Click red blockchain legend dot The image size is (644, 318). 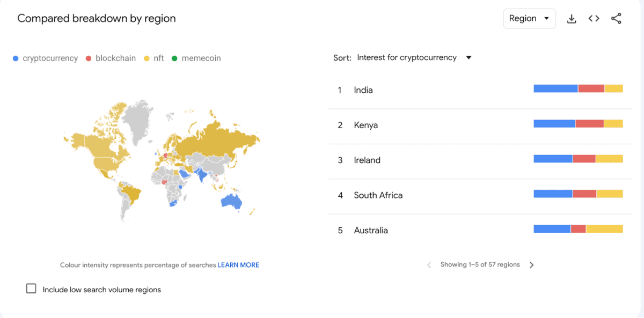pyautogui.click(x=89, y=58)
